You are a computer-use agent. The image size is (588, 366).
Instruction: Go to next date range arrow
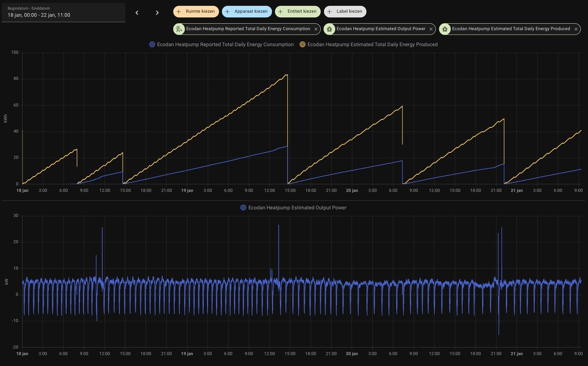point(157,13)
